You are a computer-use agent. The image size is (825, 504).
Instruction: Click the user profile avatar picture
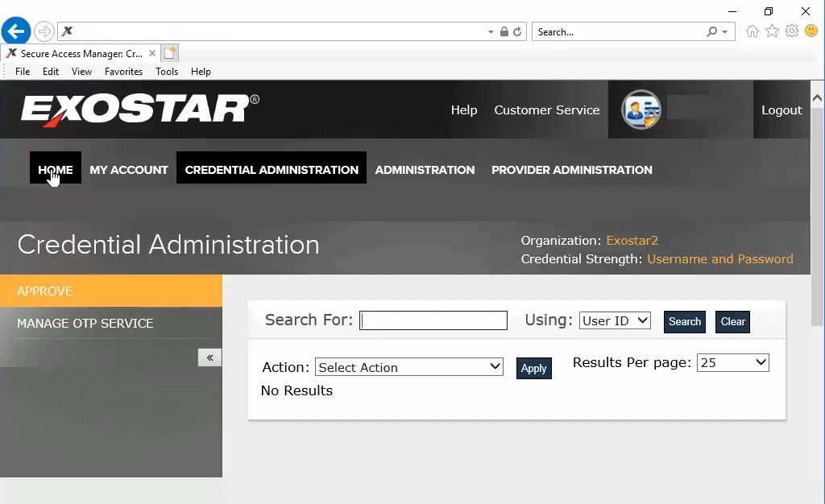(641, 109)
